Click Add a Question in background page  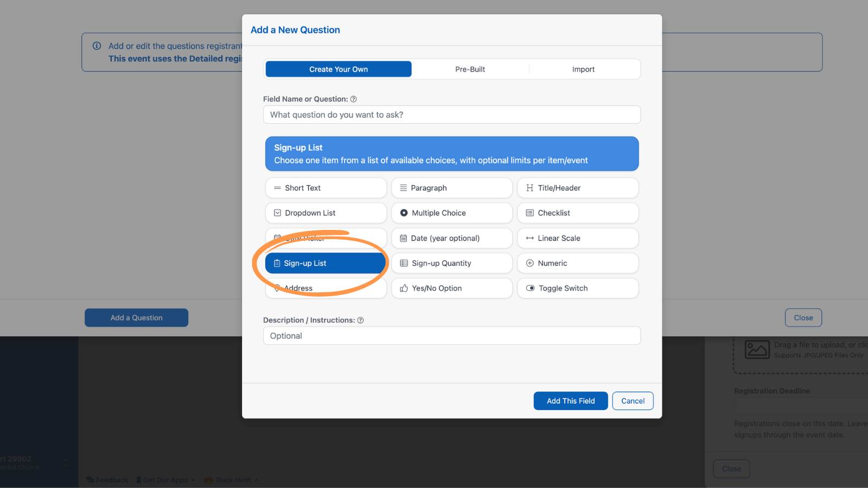[x=136, y=318]
